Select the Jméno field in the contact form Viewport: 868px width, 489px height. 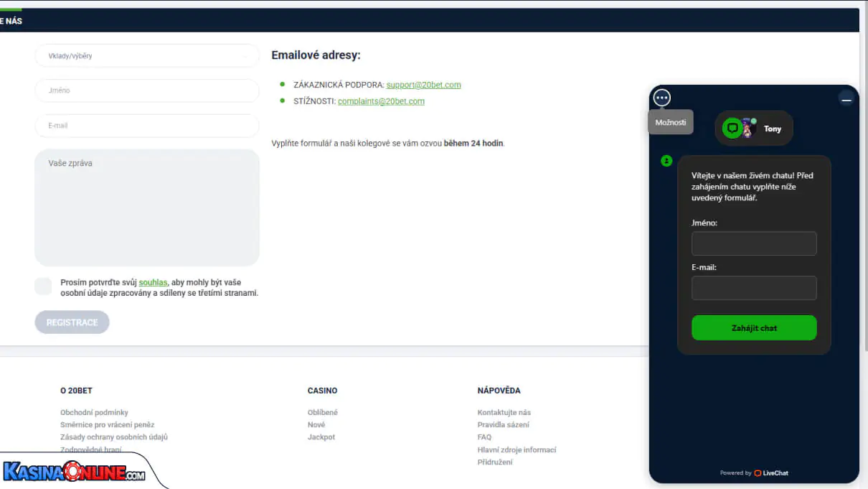click(x=146, y=90)
